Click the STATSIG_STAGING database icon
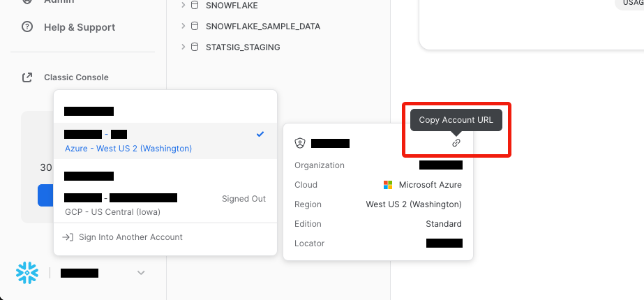This screenshot has height=300, width=644. click(x=195, y=47)
